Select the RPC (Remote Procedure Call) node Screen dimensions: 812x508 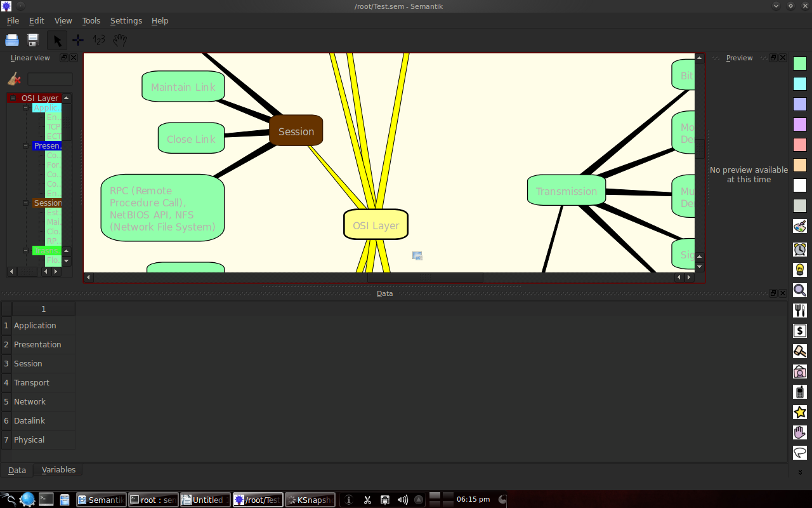[x=163, y=208]
